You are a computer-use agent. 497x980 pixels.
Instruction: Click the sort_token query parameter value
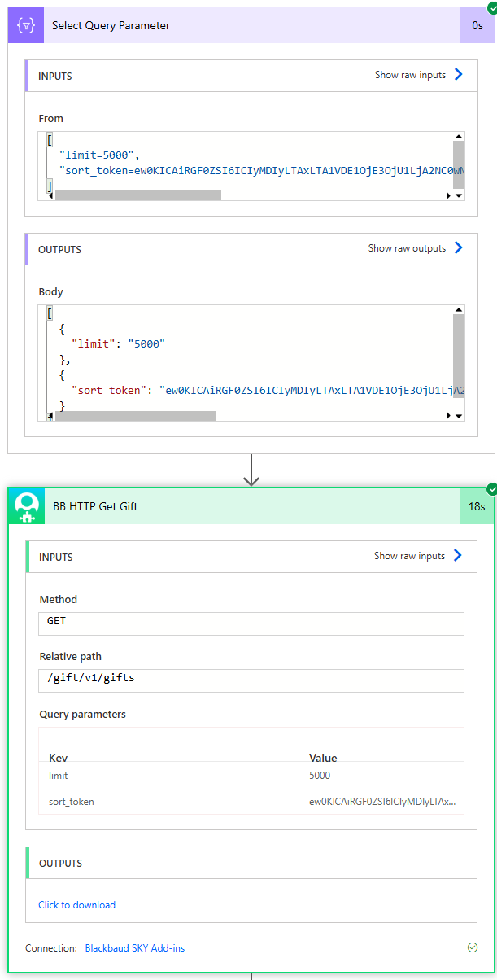[x=381, y=802]
